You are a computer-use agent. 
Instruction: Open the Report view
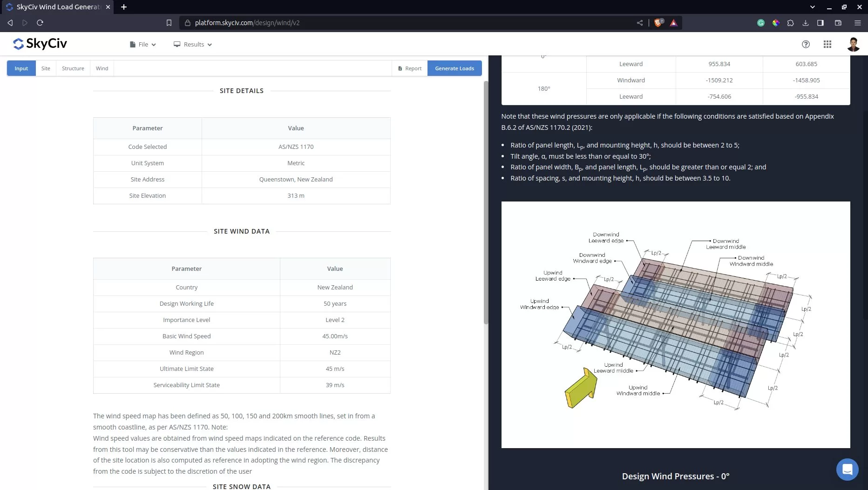click(x=410, y=68)
